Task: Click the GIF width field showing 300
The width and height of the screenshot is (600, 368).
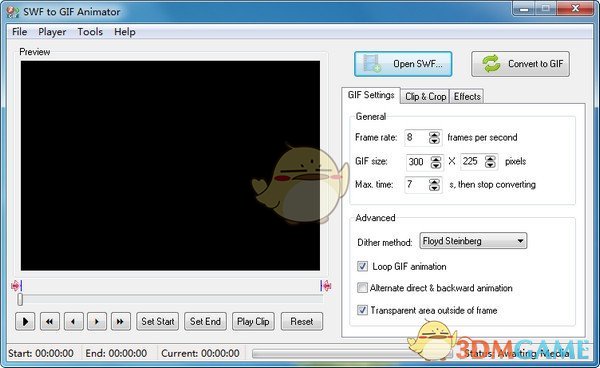Action: click(x=418, y=162)
